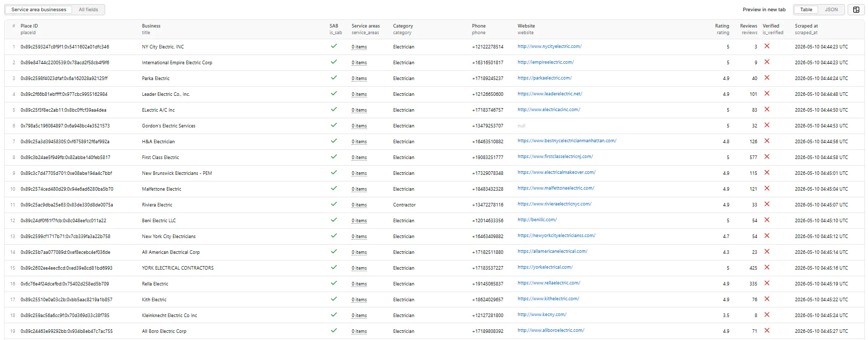Image resolution: width=868 pixels, height=340 pixels.
Task: Expand service areas items for All Boro Electric Corp
Action: click(x=359, y=331)
